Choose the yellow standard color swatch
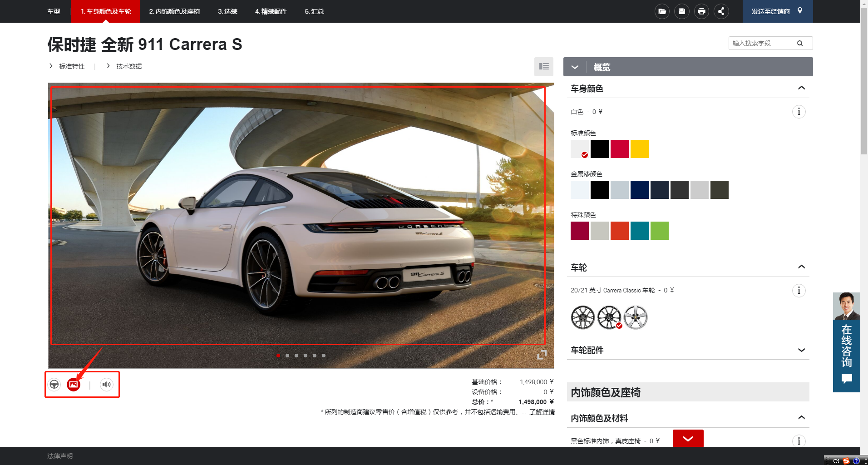This screenshot has height=465, width=868. pyautogui.click(x=639, y=149)
